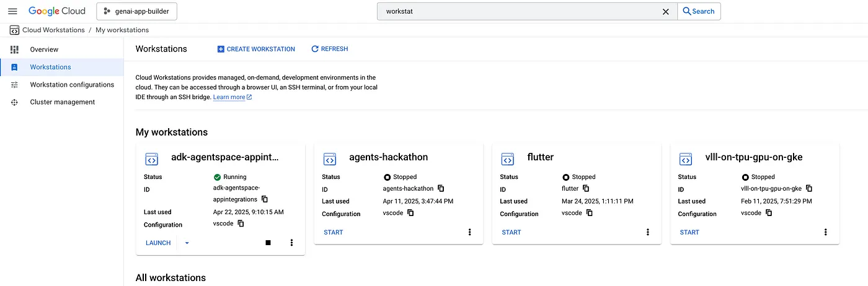
Task: Click the search field containing workstat
Action: 527,11
